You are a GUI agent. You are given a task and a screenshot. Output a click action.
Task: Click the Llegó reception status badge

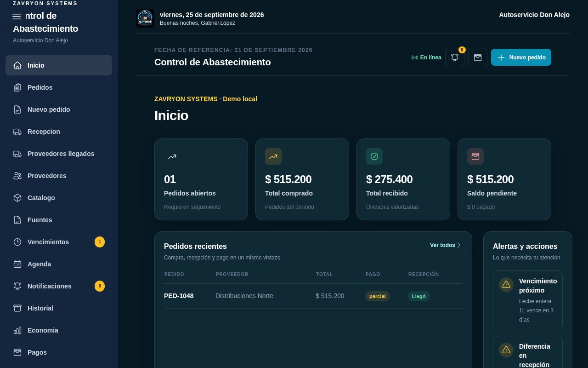pyautogui.click(x=419, y=296)
